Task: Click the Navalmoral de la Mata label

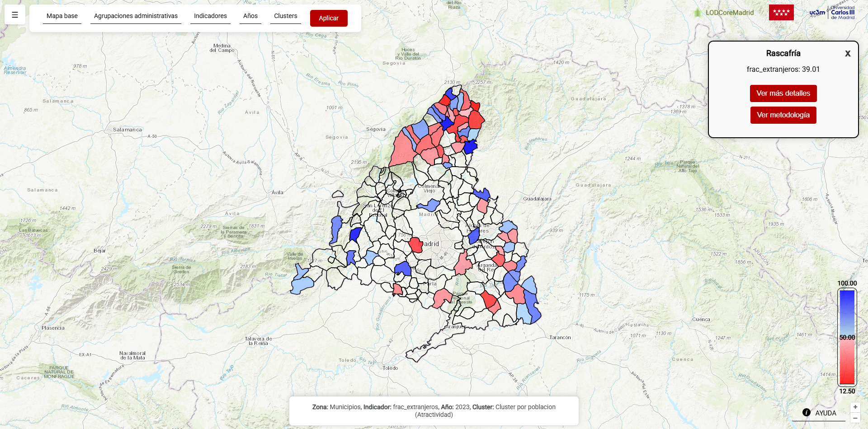Action: pos(132,355)
